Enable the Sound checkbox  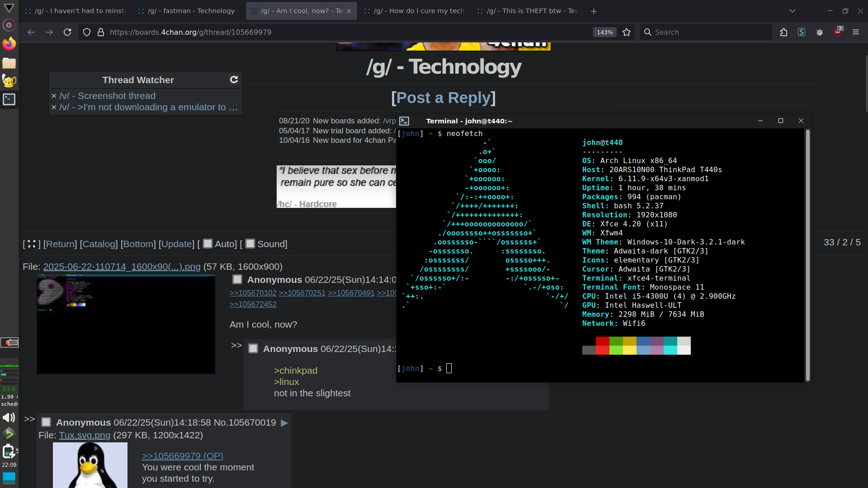coord(250,244)
